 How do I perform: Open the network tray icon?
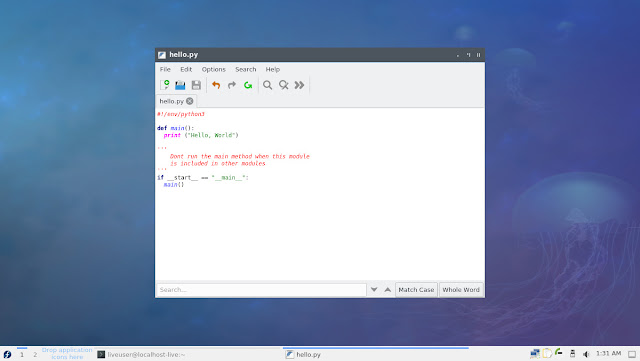tap(535, 354)
